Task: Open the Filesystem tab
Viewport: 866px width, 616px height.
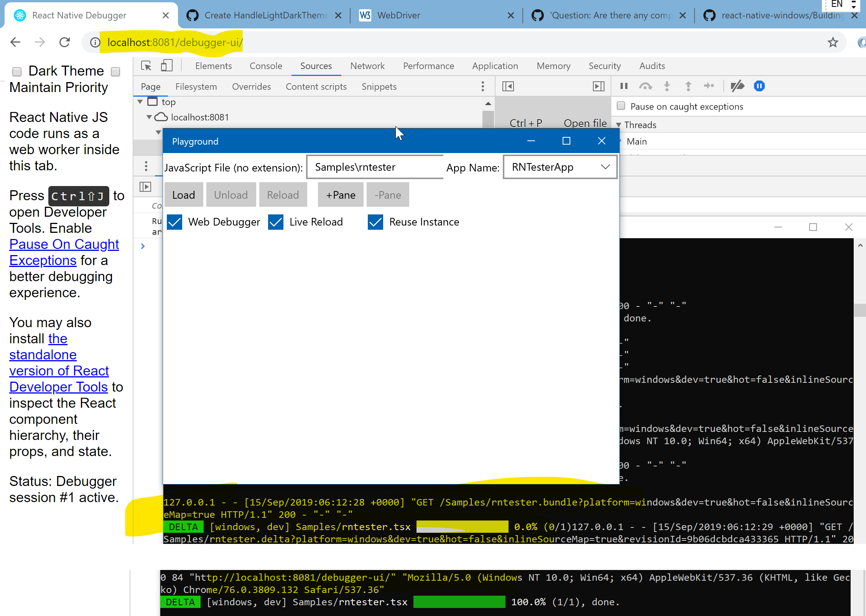Action: (196, 86)
